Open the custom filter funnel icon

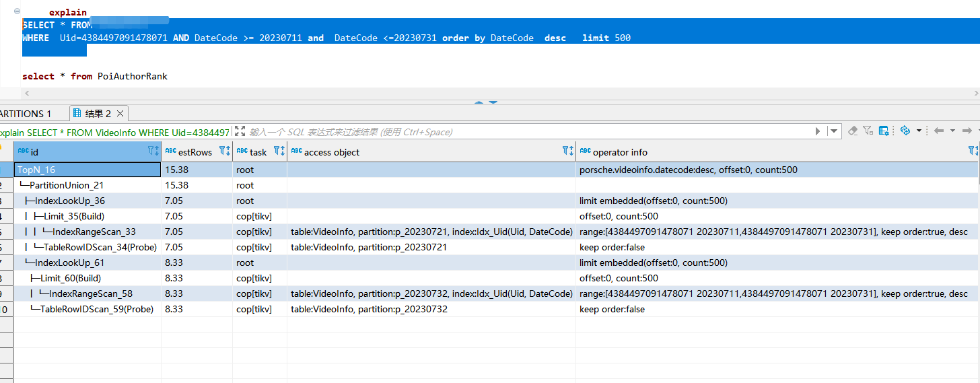coord(868,131)
